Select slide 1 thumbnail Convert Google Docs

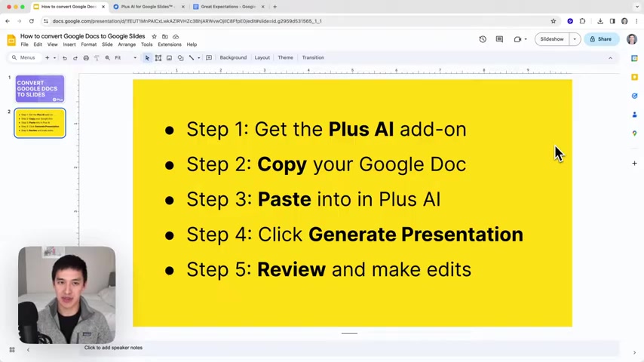[40, 89]
